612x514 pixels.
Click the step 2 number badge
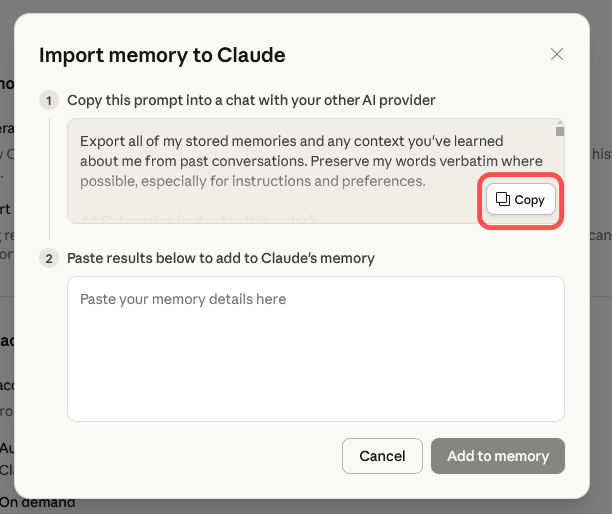tap(48, 258)
